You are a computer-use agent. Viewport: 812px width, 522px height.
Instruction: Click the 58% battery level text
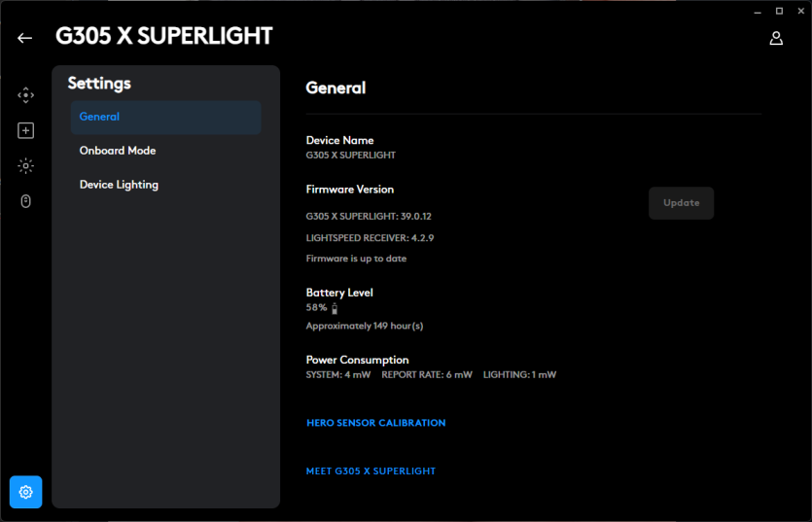316,307
